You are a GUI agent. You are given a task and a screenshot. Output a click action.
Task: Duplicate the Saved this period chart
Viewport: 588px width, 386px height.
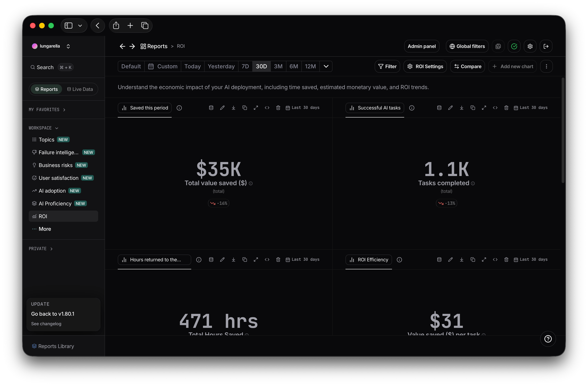(x=245, y=107)
